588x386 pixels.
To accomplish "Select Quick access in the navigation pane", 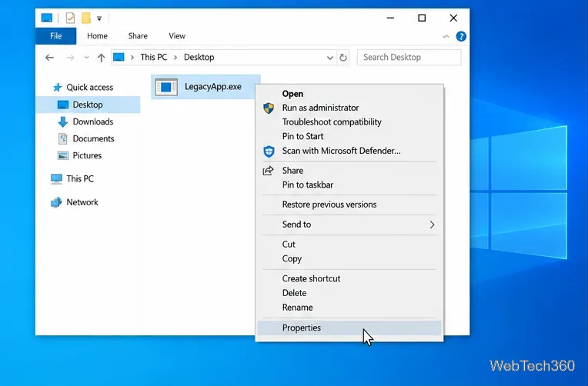I will pyautogui.click(x=89, y=88).
